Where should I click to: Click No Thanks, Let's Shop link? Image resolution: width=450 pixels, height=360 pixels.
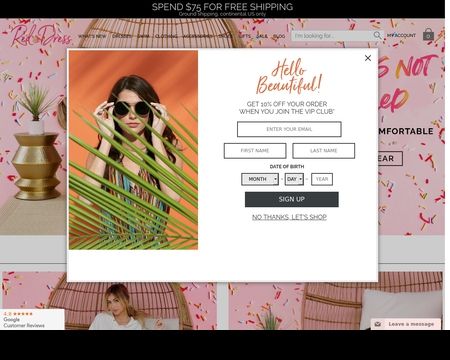[x=289, y=217]
